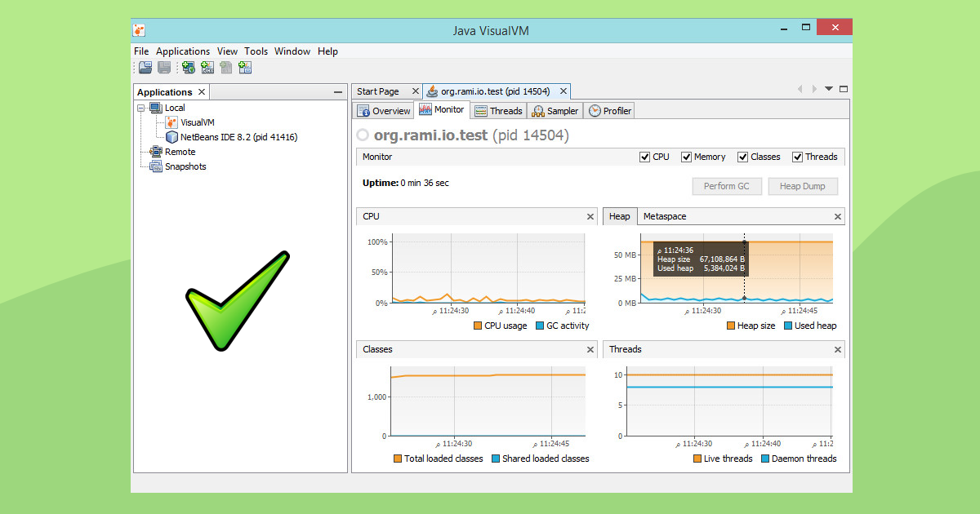Select the VisualVM entry under Local
Screen dimensions: 980x514
[190, 122]
